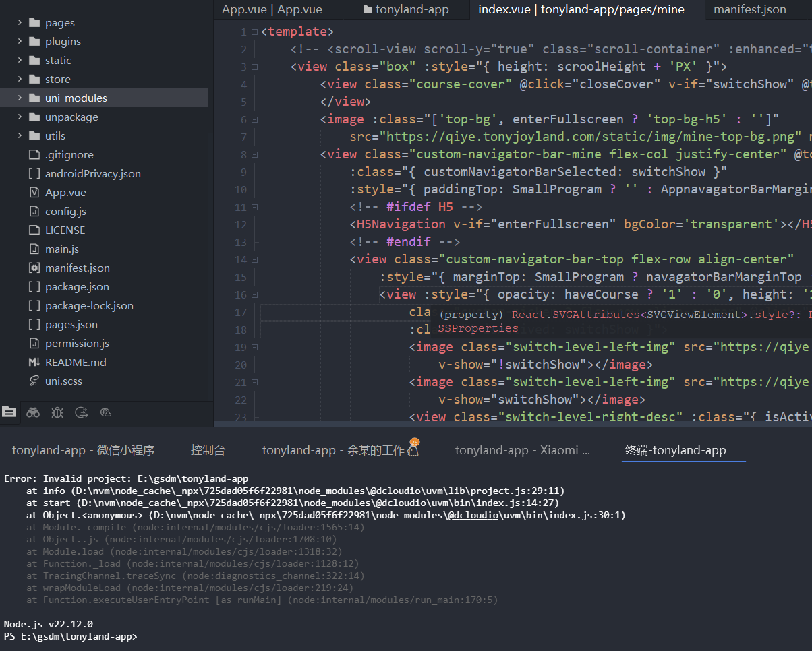
Task: Switch to the manifest.json editor tab
Action: [x=749, y=9]
